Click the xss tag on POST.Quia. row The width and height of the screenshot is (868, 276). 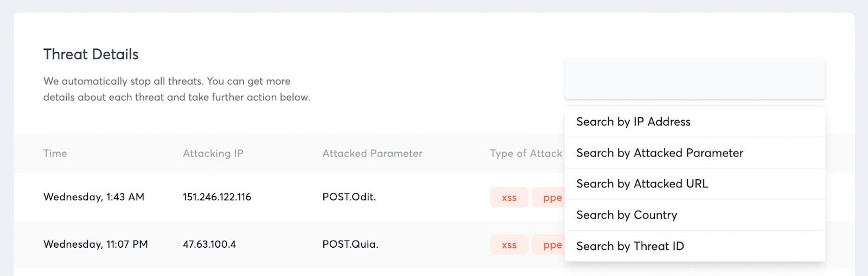509,245
